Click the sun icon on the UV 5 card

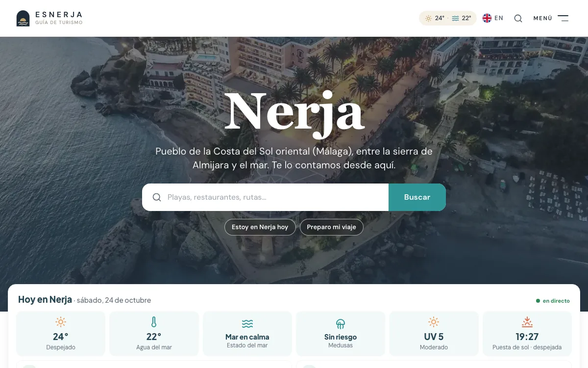coord(434,322)
